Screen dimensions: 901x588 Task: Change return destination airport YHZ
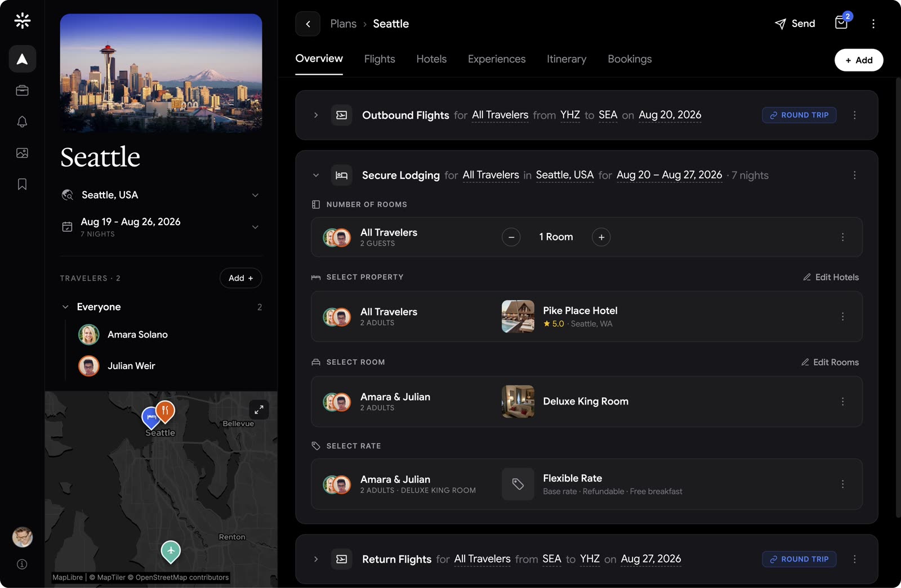[590, 559]
